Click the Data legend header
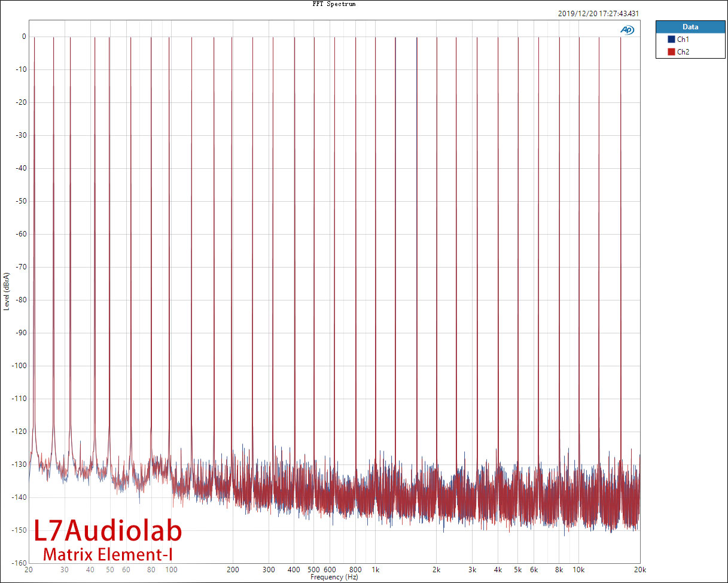Screen dimensions: 728x583 click(690, 27)
